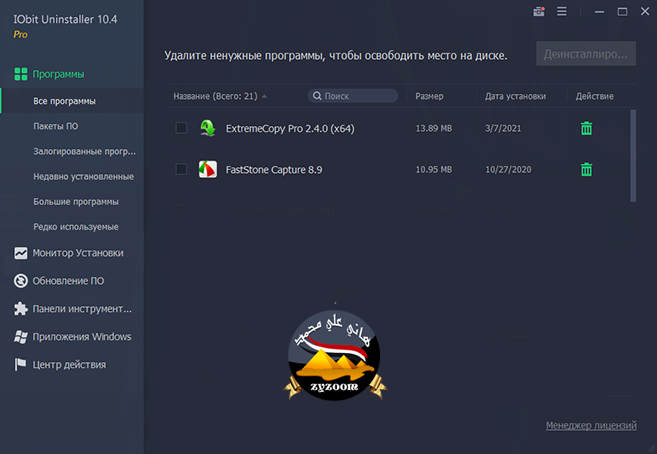Image resolution: width=657 pixels, height=454 pixels.
Task: Show Редко используемые programs
Action: (76, 227)
